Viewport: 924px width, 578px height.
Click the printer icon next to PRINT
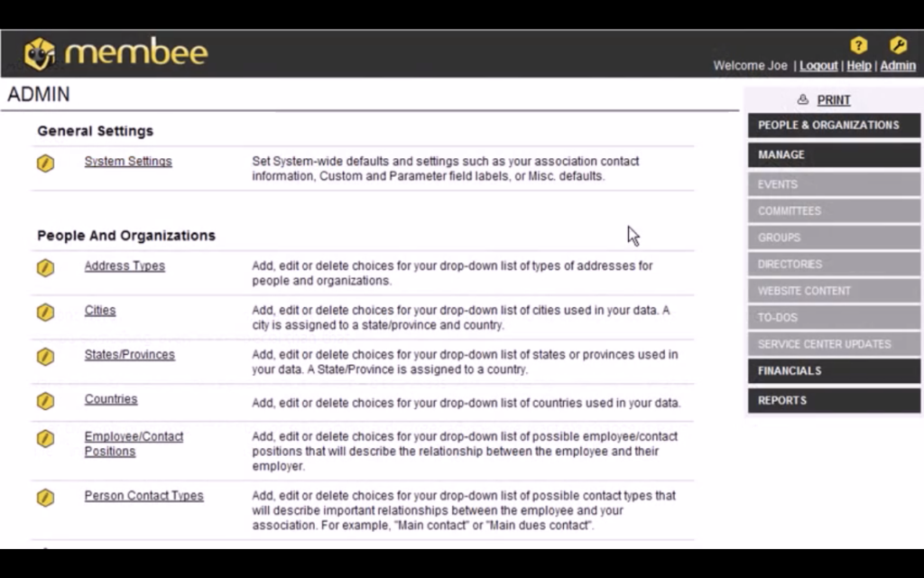(x=802, y=99)
